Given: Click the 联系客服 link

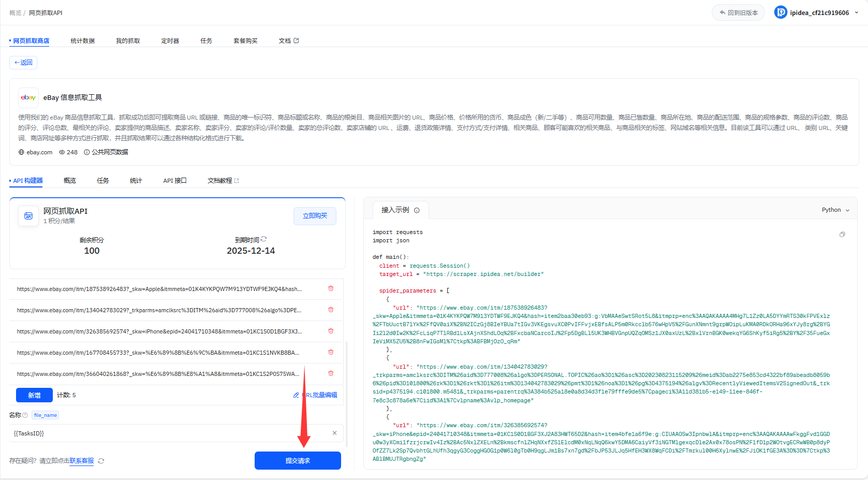Looking at the screenshot, I should [x=82, y=461].
